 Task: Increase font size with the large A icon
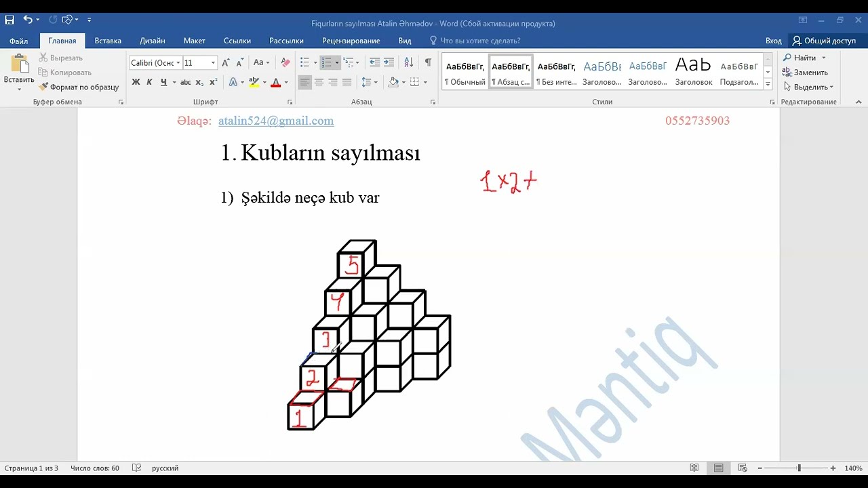click(x=226, y=62)
